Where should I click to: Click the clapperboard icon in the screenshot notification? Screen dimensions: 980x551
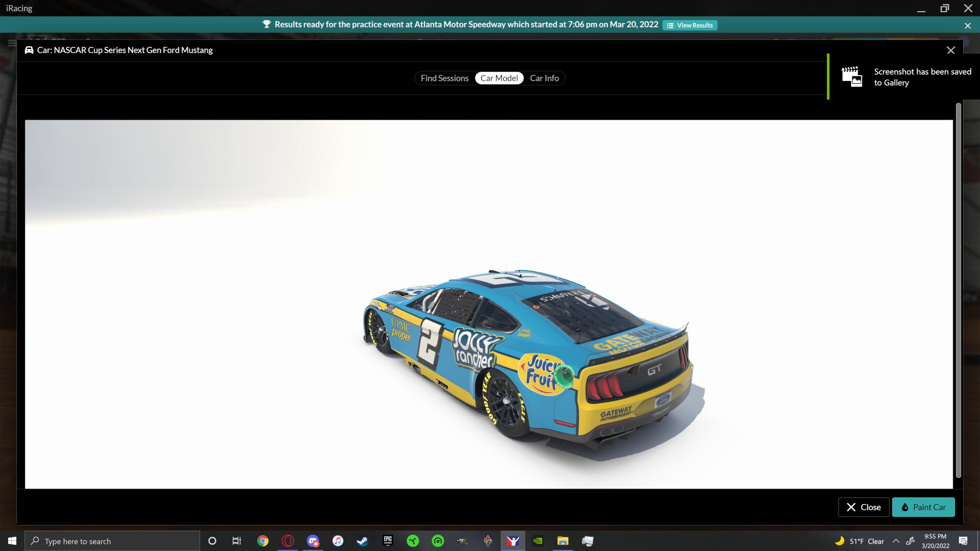[852, 76]
